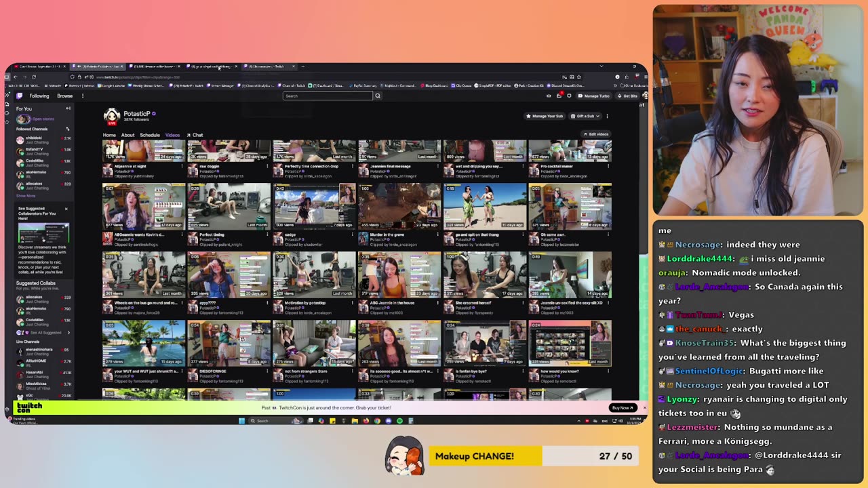Click the sort icon beside Followed Channels

(67, 129)
